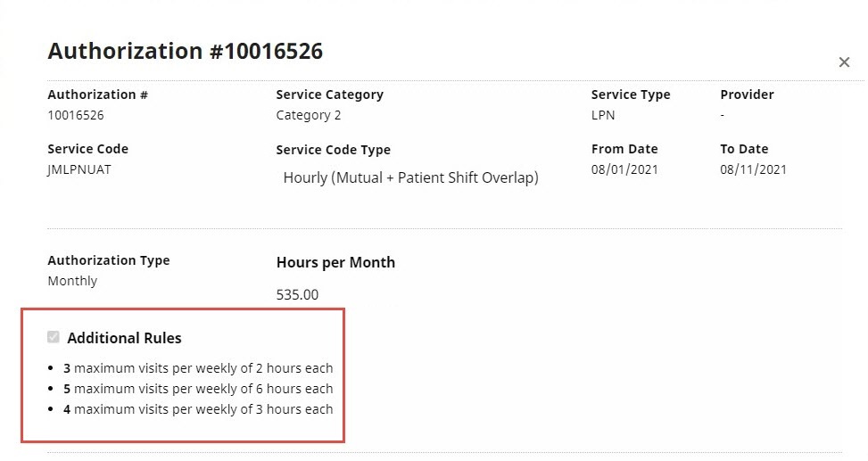868x461 pixels.
Task: Select the rule with 4 maximum visits
Action: click(x=198, y=409)
